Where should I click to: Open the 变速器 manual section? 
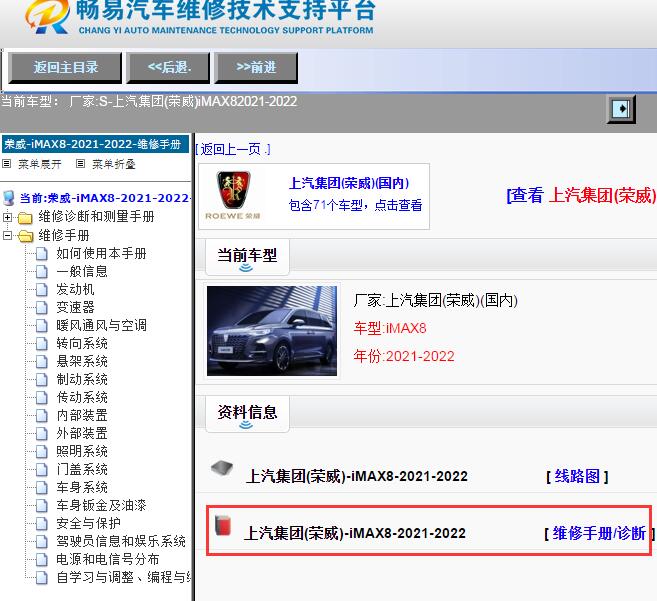(x=75, y=308)
